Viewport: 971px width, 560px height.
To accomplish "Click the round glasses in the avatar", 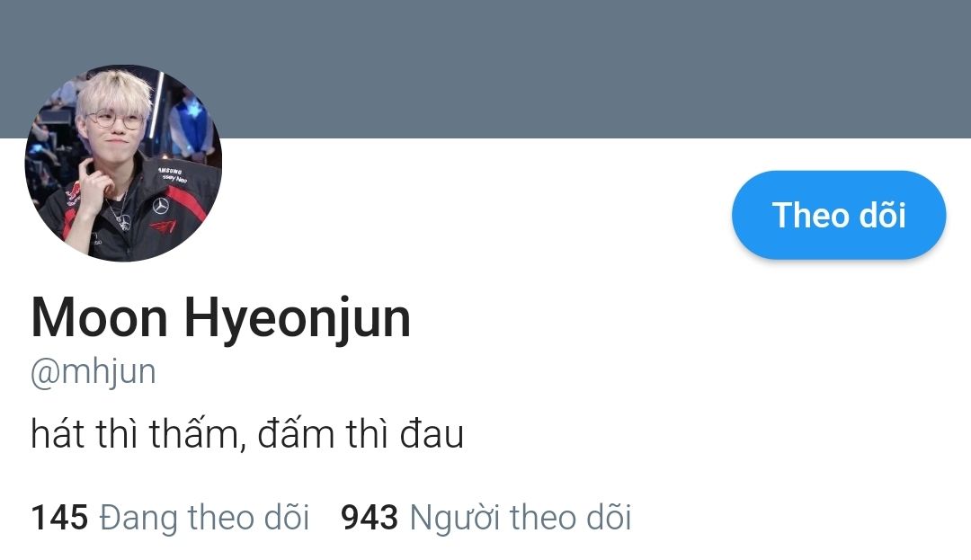I will pyautogui.click(x=115, y=119).
